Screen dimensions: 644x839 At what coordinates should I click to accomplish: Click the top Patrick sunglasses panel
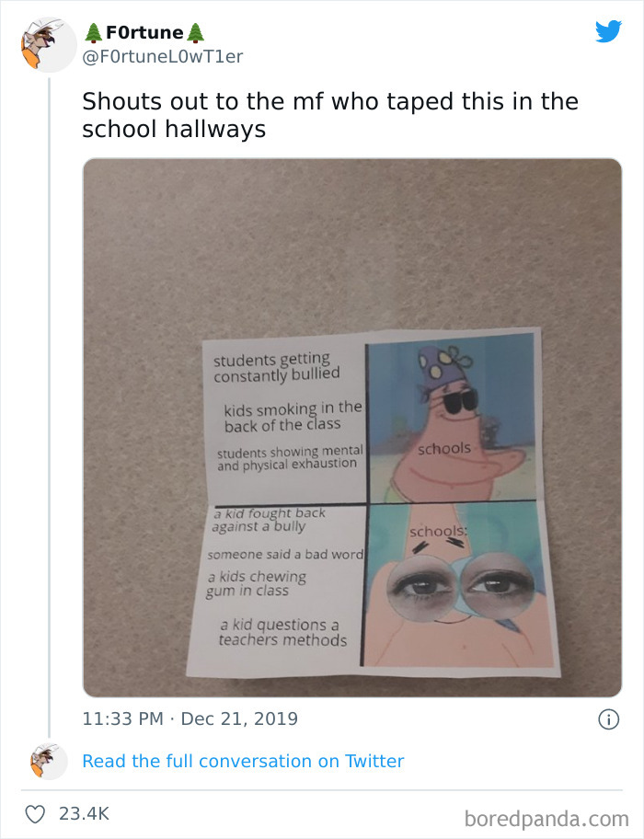[x=451, y=414]
